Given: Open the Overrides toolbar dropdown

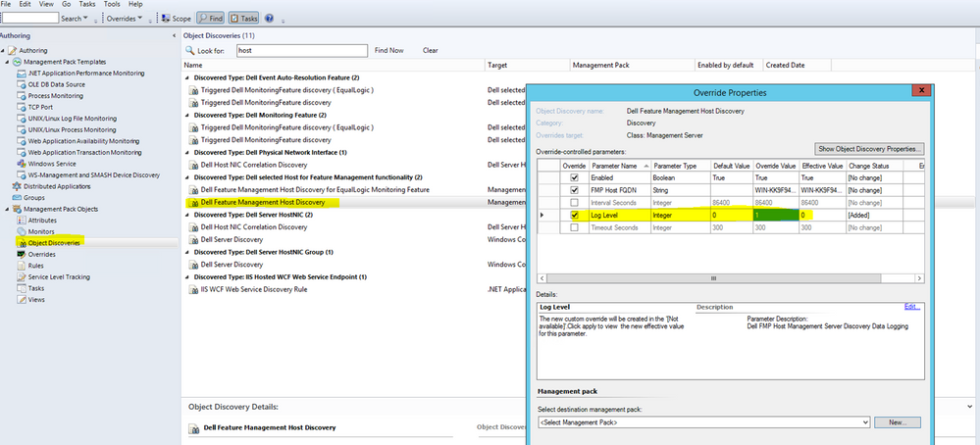Looking at the screenshot, I should click(x=125, y=19).
